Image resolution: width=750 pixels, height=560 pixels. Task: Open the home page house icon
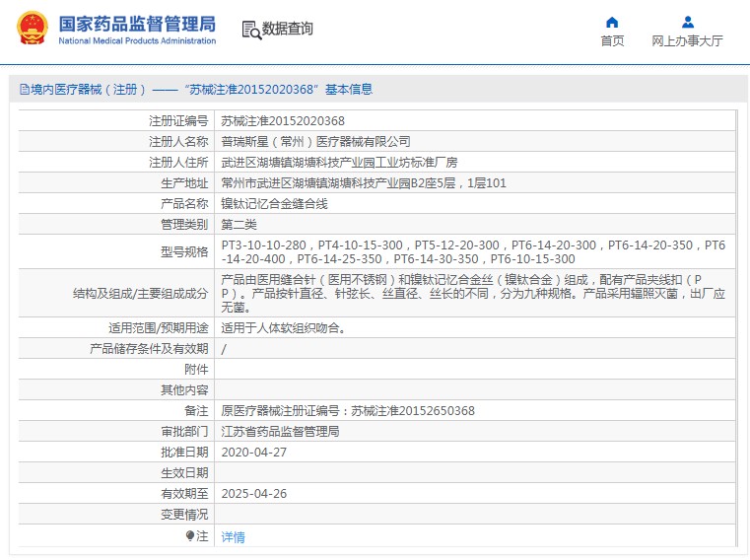612,22
